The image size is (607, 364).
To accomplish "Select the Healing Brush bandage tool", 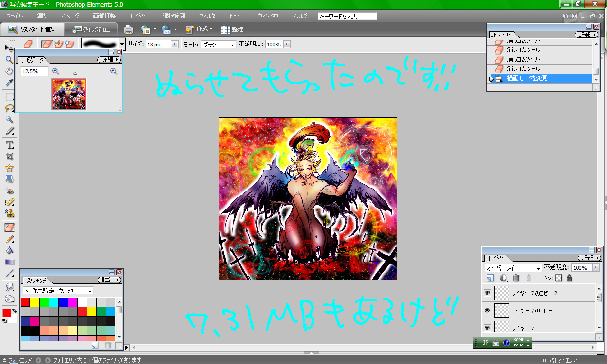I will (x=9, y=202).
